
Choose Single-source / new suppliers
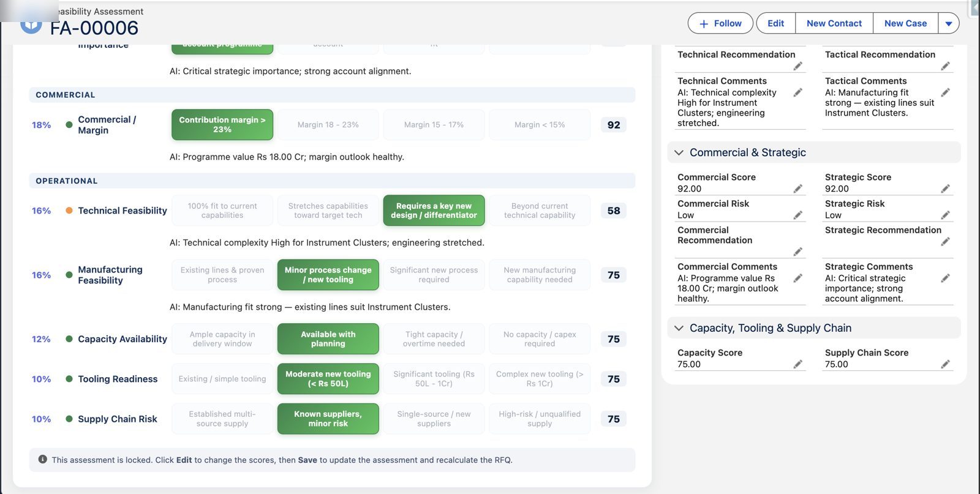[434, 419]
